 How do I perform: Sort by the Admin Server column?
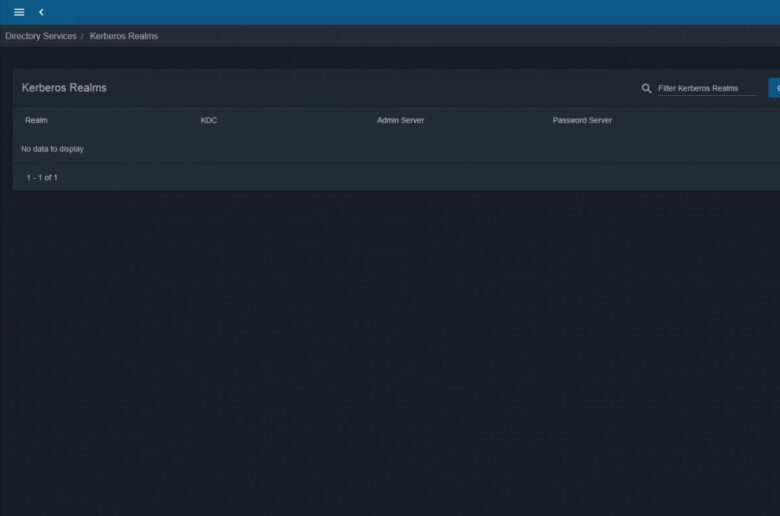(400, 120)
